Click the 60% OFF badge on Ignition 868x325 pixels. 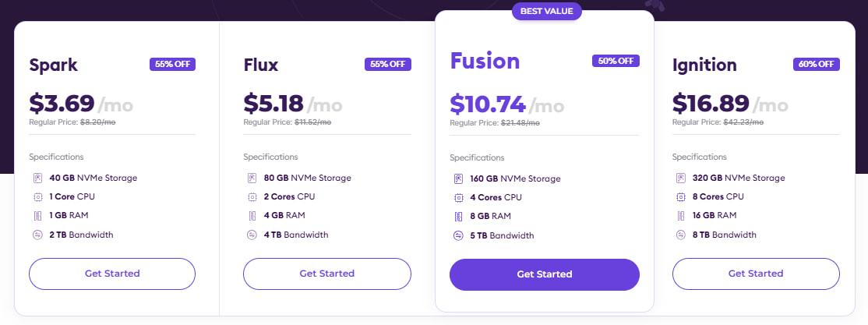pos(816,65)
